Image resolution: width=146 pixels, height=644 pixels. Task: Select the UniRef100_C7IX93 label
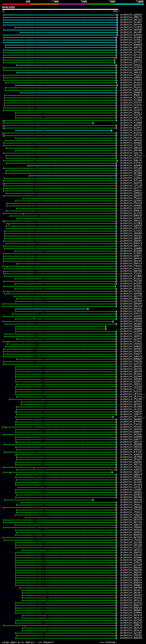pos(131,389)
